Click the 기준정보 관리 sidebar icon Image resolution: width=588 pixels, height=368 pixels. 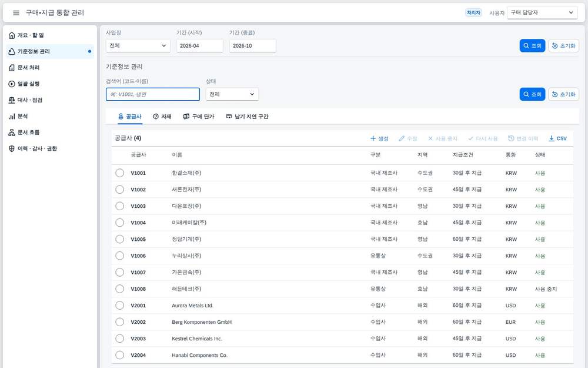tap(12, 51)
